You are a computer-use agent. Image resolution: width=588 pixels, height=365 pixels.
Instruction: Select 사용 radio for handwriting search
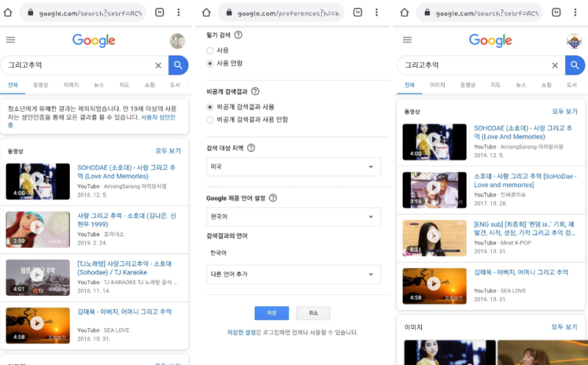coord(210,50)
